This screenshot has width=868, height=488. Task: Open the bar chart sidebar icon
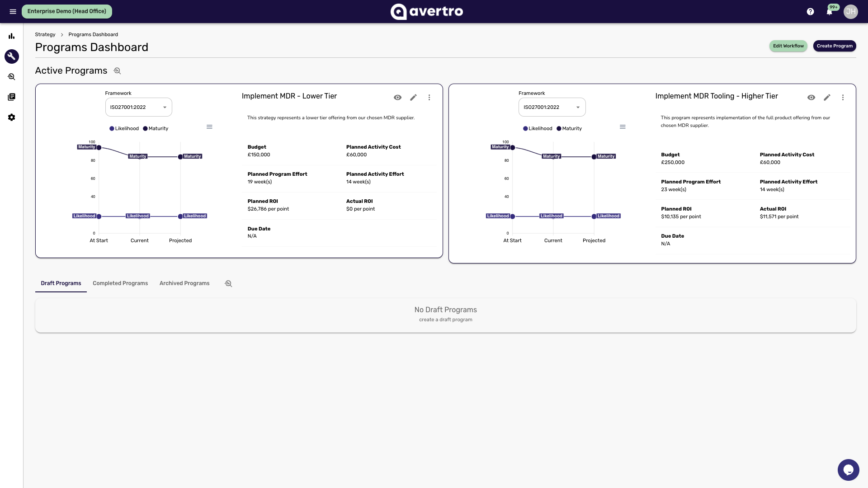(12, 36)
